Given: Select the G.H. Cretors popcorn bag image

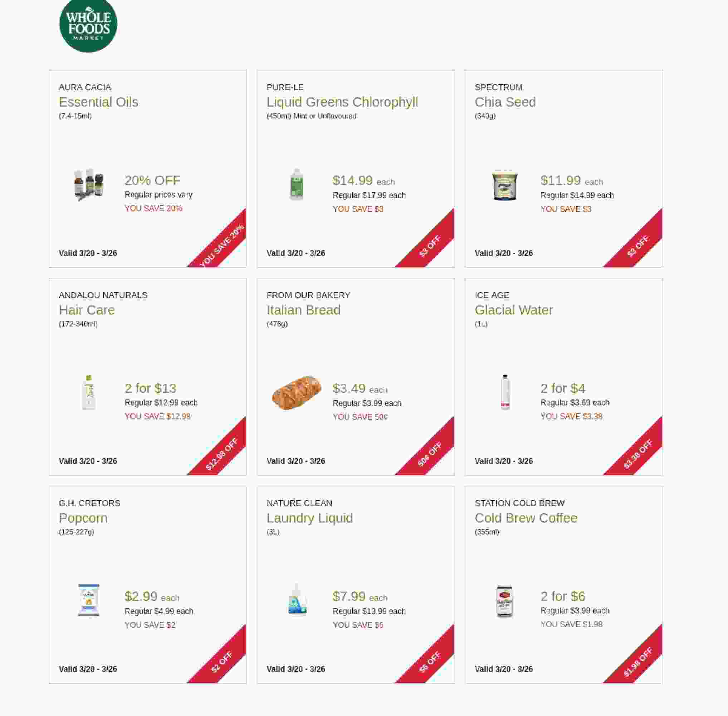Looking at the screenshot, I should pyautogui.click(x=89, y=600).
